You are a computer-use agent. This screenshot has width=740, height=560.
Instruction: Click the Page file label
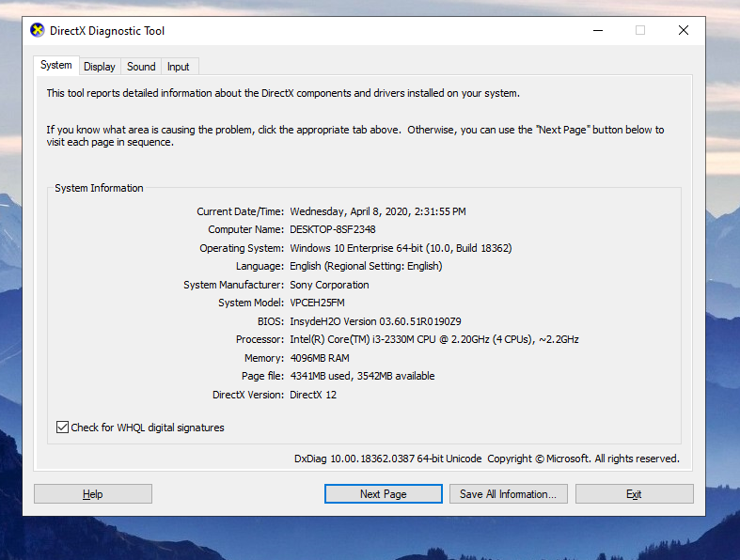point(263,376)
